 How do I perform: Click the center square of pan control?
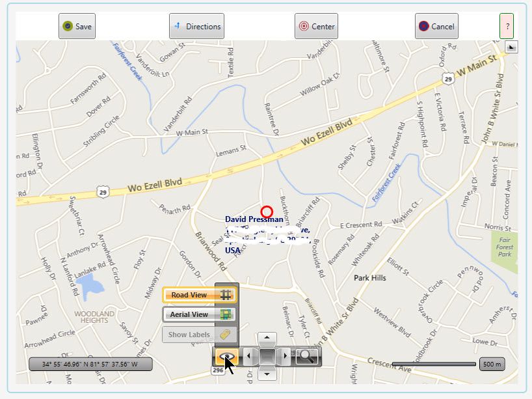[267, 356]
